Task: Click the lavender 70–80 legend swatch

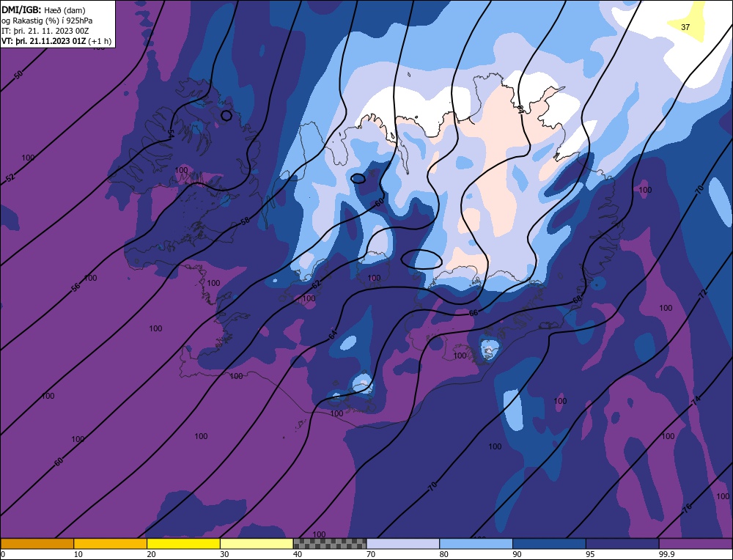Action: point(403,543)
